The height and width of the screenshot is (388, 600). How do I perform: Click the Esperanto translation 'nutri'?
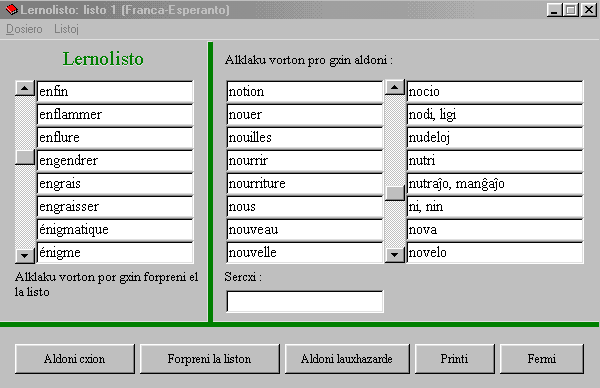pos(495,160)
